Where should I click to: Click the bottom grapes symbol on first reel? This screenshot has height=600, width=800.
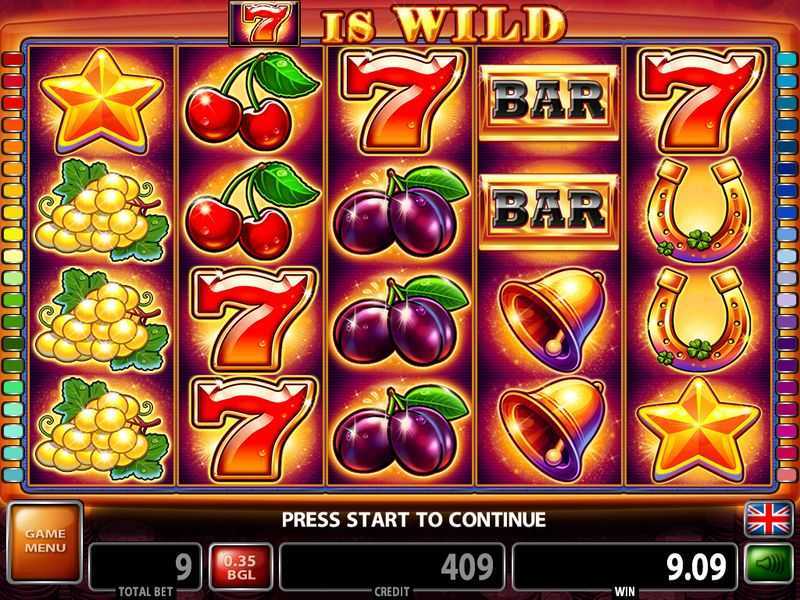tap(102, 430)
